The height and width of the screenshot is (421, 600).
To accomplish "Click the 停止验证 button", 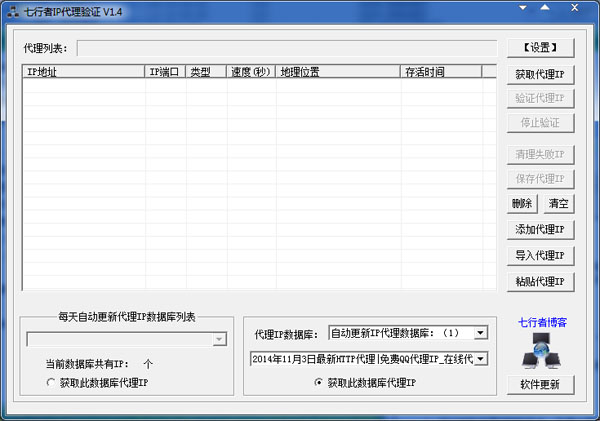I will click(x=540, y=123).
